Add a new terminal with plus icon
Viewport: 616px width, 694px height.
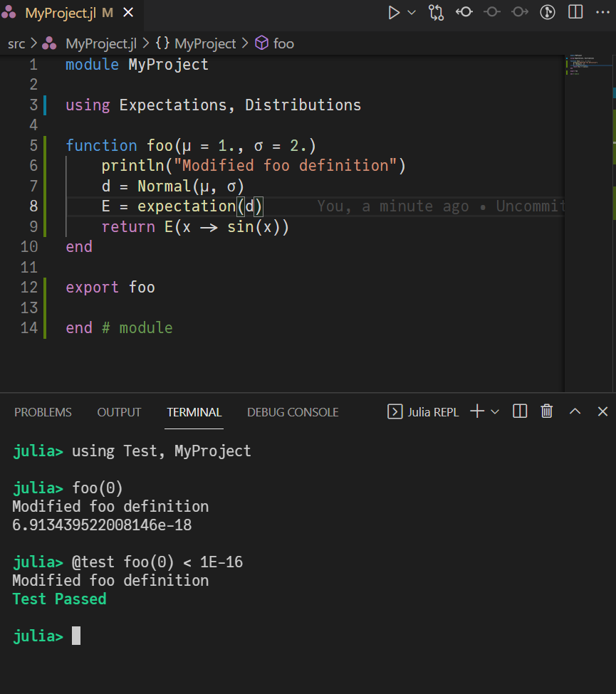[477, 411]
